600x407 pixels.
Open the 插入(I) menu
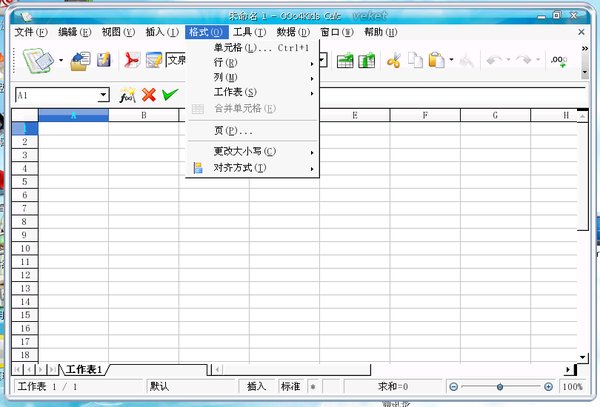pyautogui.click(x=162, y=32)
